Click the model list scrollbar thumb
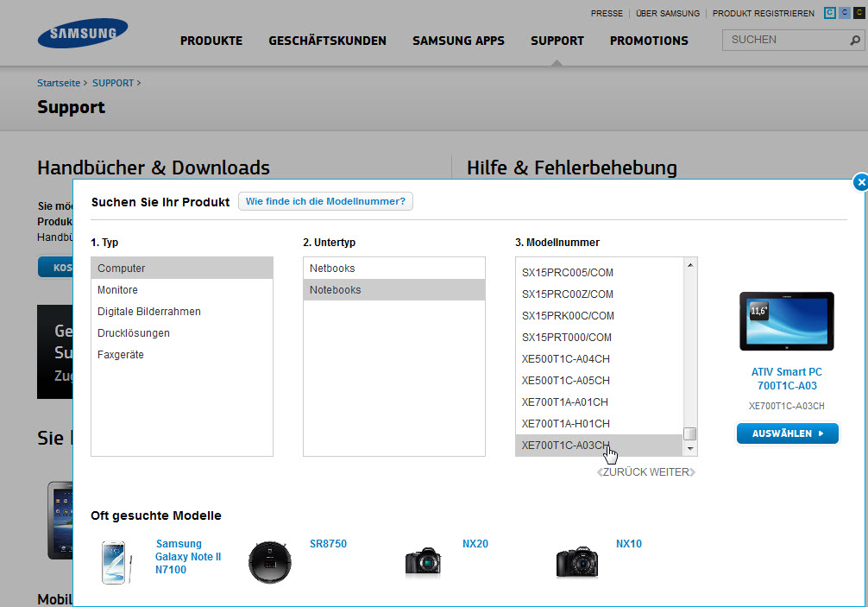The image size is (868, 607). [689, 433]
